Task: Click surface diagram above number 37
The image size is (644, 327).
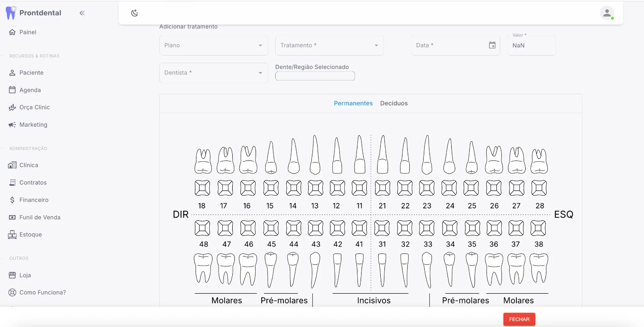Action: [x=516, y=228]
